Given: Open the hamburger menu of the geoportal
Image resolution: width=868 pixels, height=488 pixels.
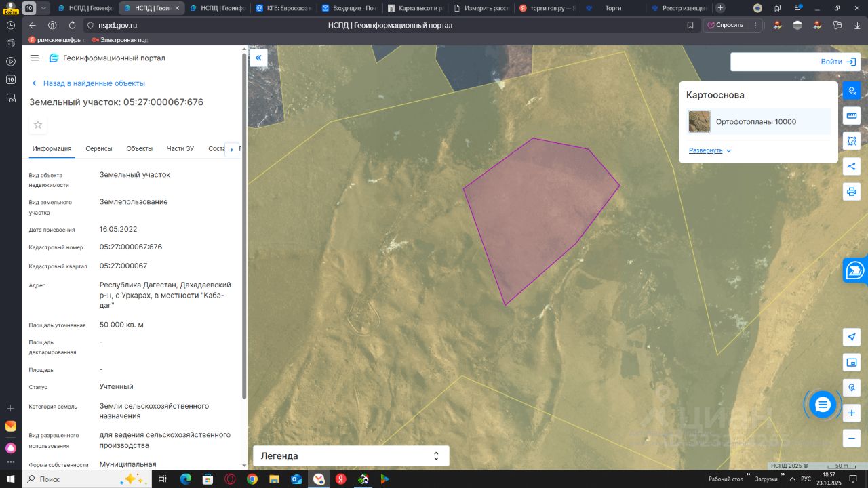Looking at the screenshot, I should click(x=35, y=58).
